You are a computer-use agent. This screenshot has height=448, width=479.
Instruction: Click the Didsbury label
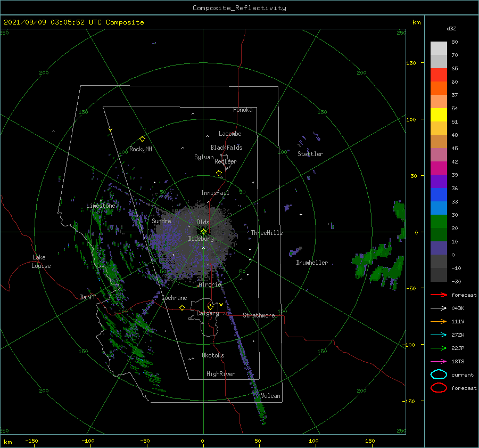(201, 239)
